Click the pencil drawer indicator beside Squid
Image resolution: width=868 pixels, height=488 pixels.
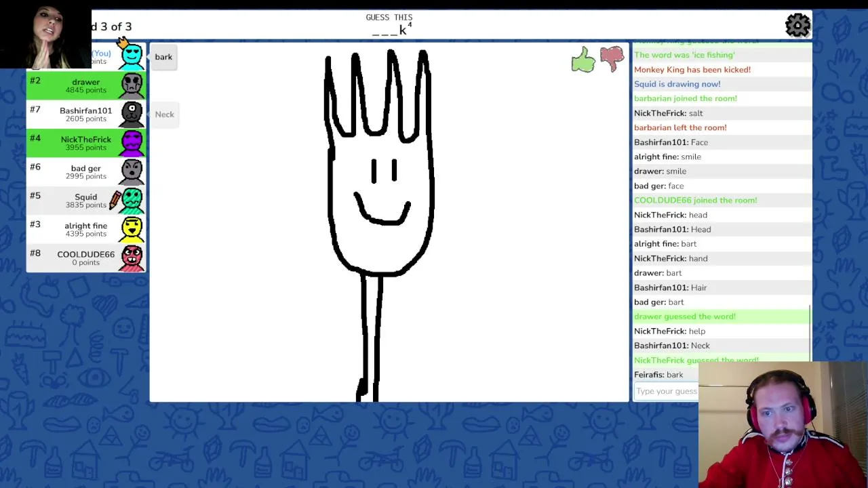pyautogui.click(x=115, y=200)
